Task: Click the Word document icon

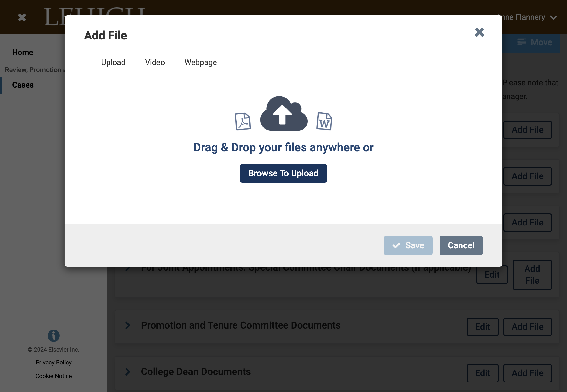Action: click(x=324, y=121)
